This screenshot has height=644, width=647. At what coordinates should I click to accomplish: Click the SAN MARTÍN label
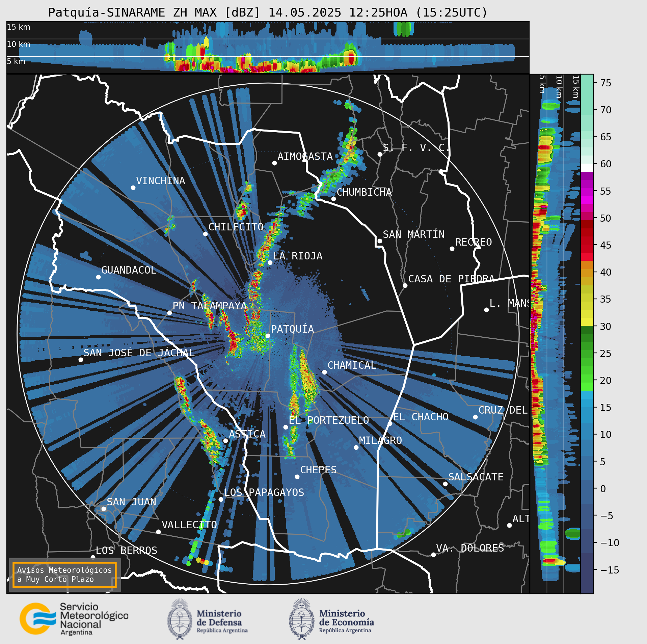[x=413, y=234]
